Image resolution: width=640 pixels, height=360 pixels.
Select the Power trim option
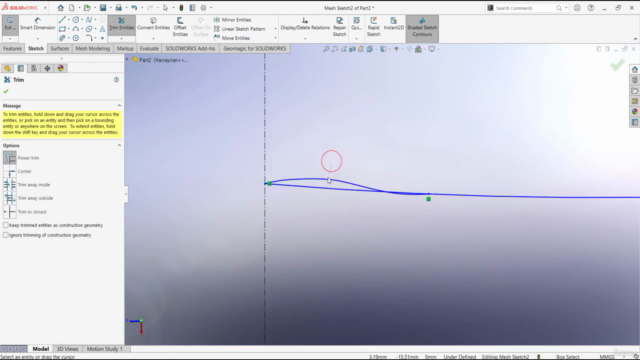point(10,158)
